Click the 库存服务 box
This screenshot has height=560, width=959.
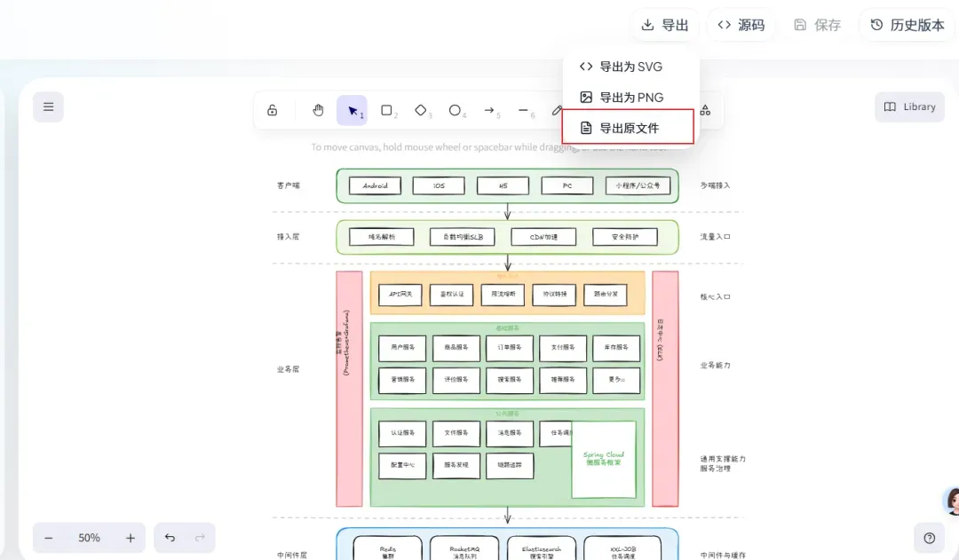pos(616,348)
